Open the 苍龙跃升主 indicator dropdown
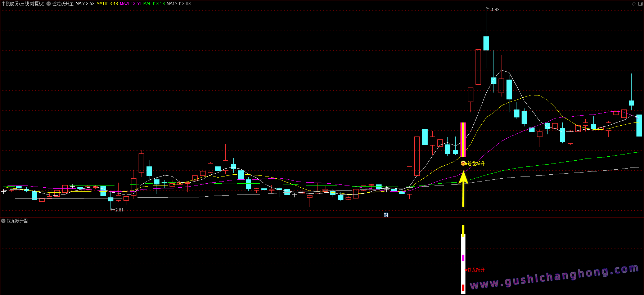This screenshot has height=295, width=644. (x=49, y=4)
